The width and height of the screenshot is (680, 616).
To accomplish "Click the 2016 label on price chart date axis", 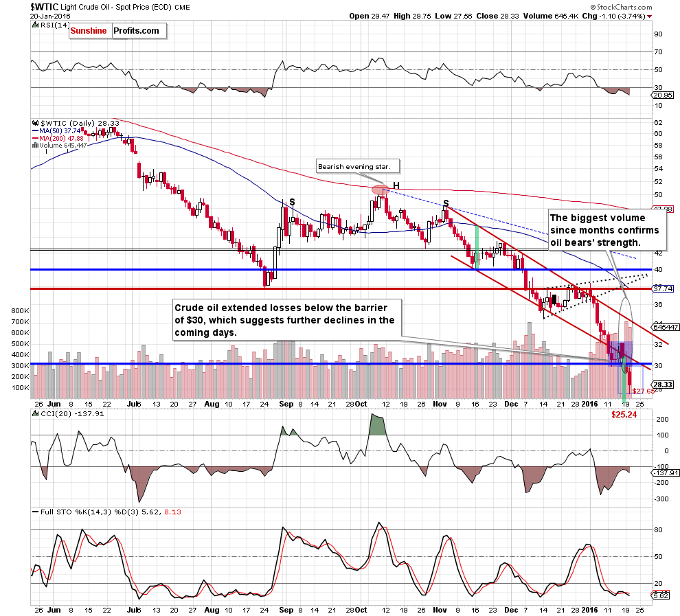I will coord(589,404).
